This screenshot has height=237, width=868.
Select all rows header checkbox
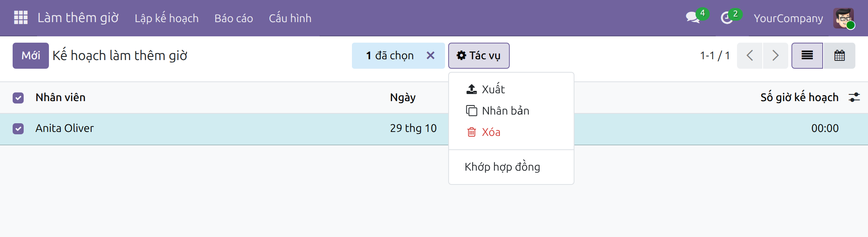tap(18, 98)
